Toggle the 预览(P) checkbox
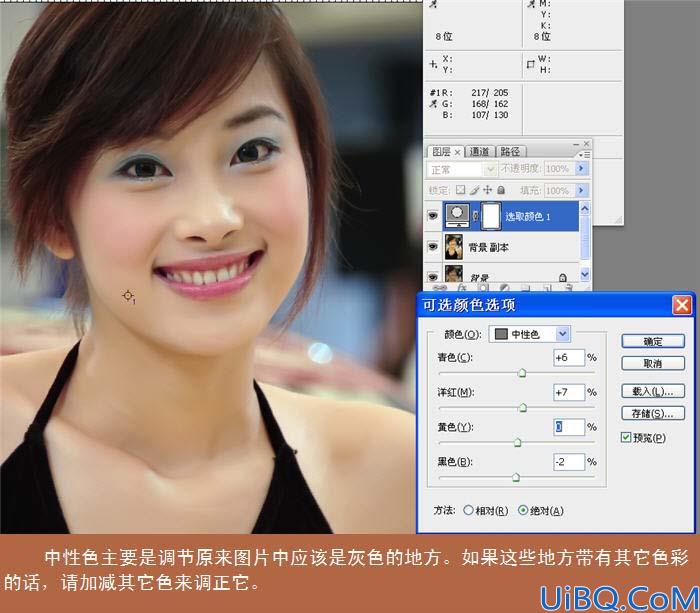This screenshot has height=613, width=700. tap(626, 438)
